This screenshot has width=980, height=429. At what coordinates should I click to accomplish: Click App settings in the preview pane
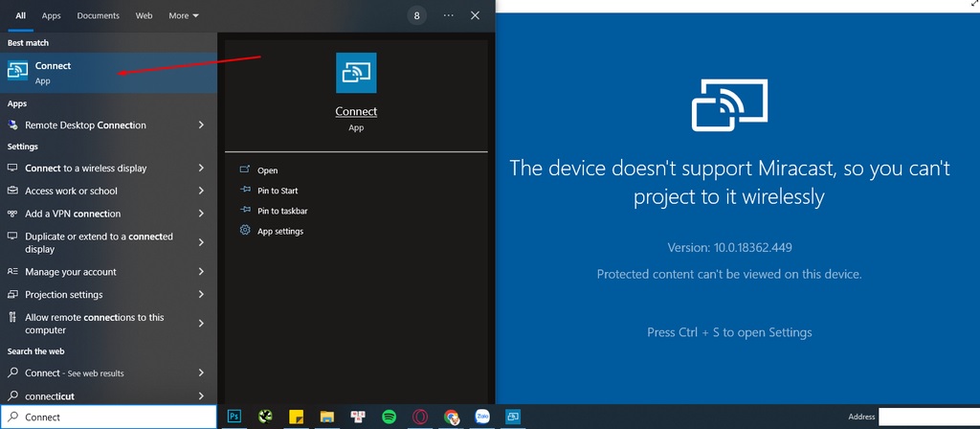pyautogui.click(x=279, y=231)
